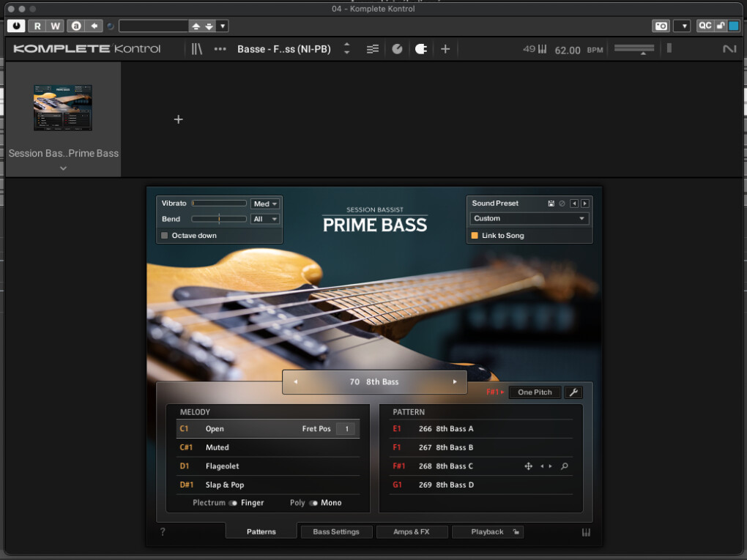Click the magnifier icon on 8th Bass C
This screenshot has height=560, width=747.
tap(564, 466)
